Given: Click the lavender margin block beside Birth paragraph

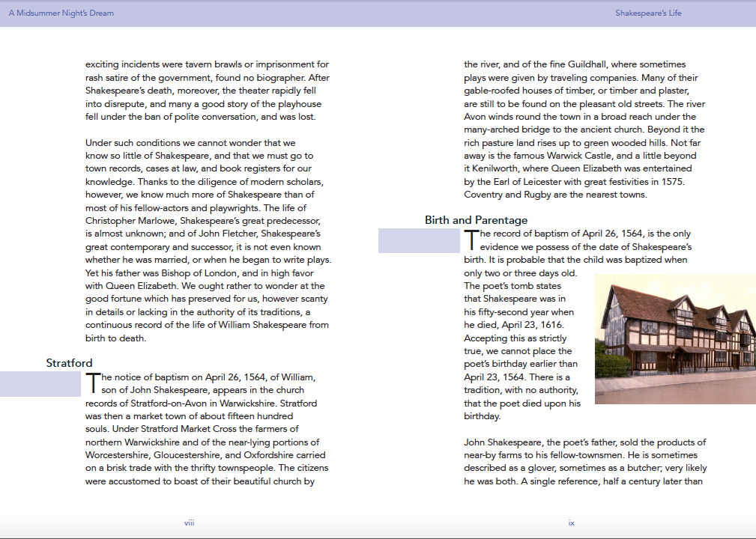Looking at the screenshot, I should click(x=419, y=240).
